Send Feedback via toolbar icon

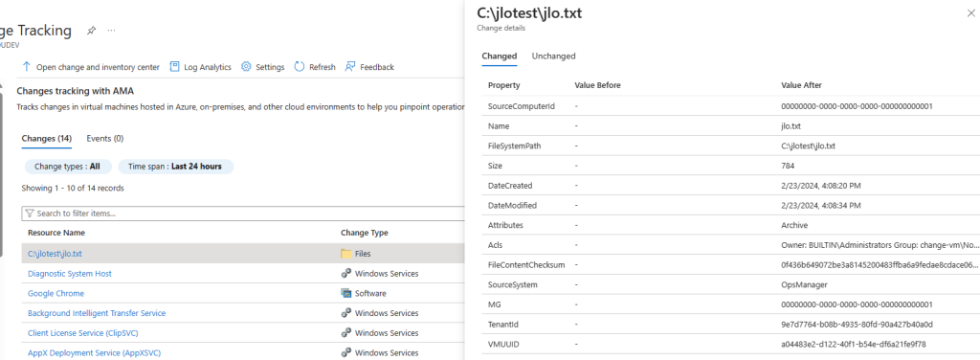(350, 66)
